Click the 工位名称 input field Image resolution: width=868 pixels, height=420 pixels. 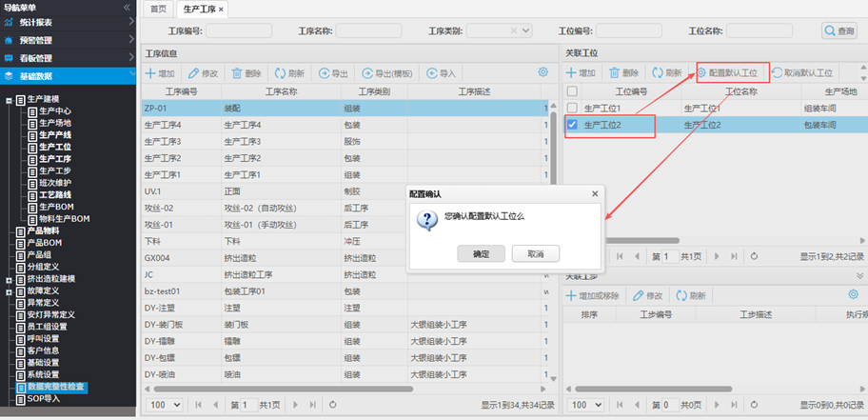[x=759, y=31]
